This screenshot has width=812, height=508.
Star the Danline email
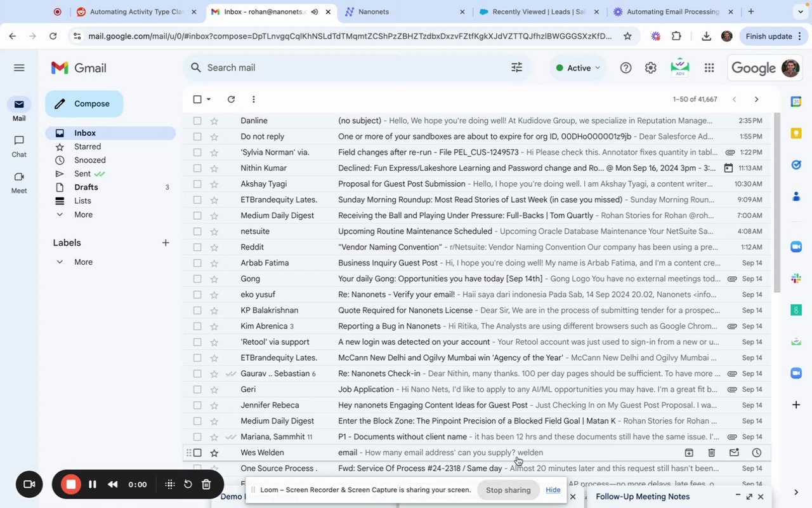[214, 121]
